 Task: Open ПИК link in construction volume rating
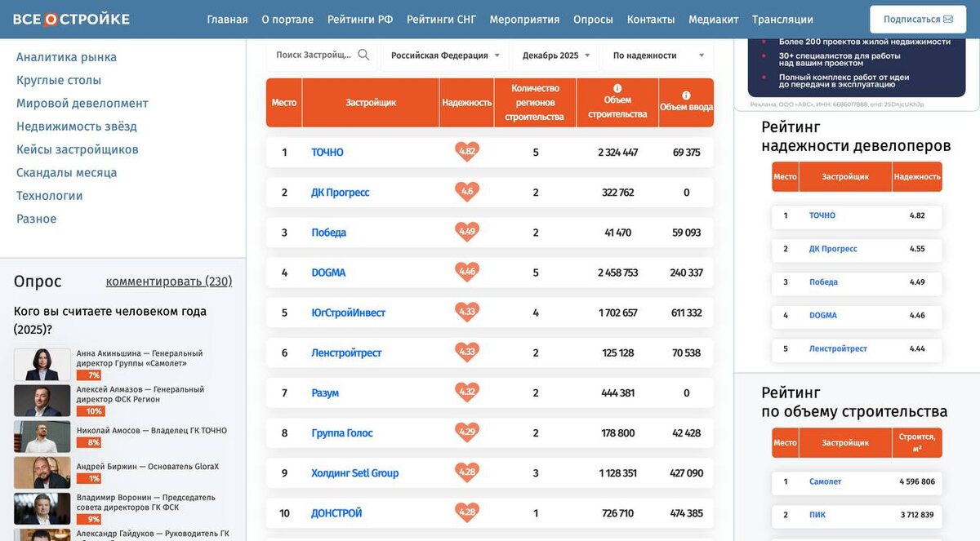817,515
